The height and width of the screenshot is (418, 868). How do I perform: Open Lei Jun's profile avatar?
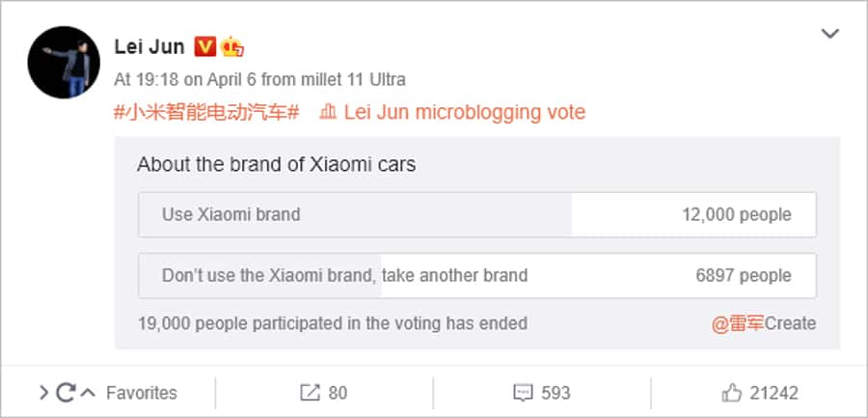pos(65,62)
